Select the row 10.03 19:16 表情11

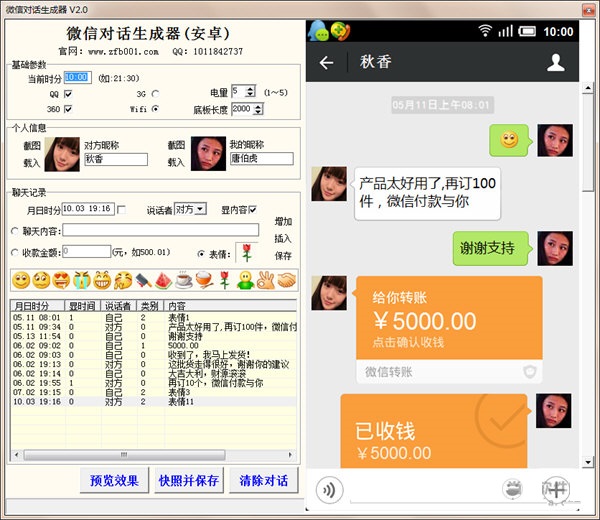154,401
